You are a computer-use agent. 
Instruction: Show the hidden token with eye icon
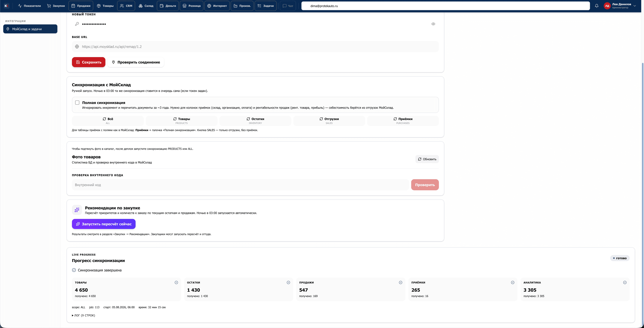click(x=433, y=24)
